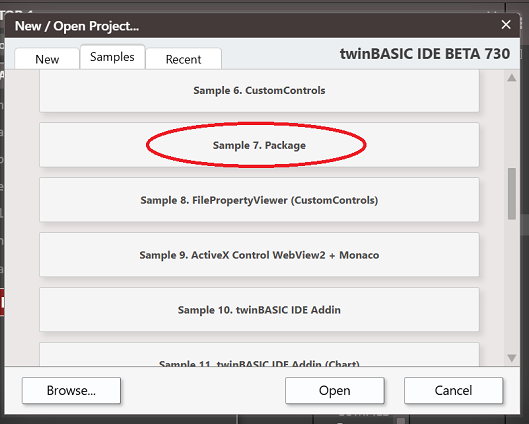Click the scroll up arrow in samples list
Image resolution: width=529 pixels, height=424 pixels.
coord(512,78)
